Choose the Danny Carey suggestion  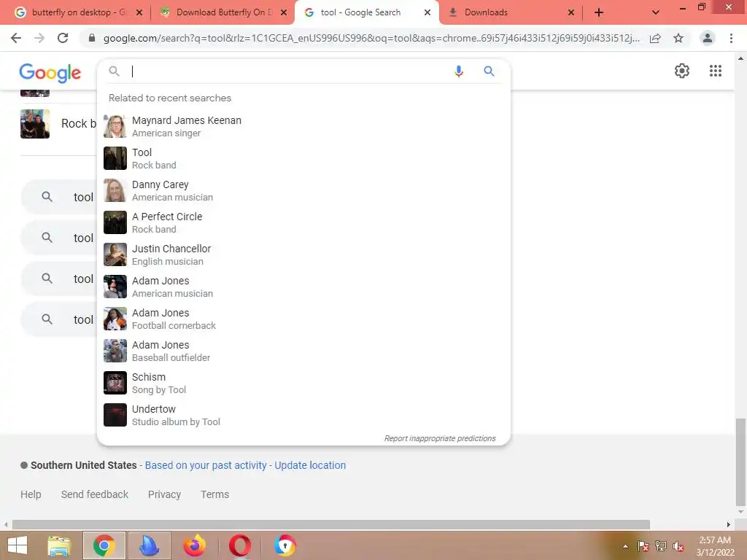(303, 190)
